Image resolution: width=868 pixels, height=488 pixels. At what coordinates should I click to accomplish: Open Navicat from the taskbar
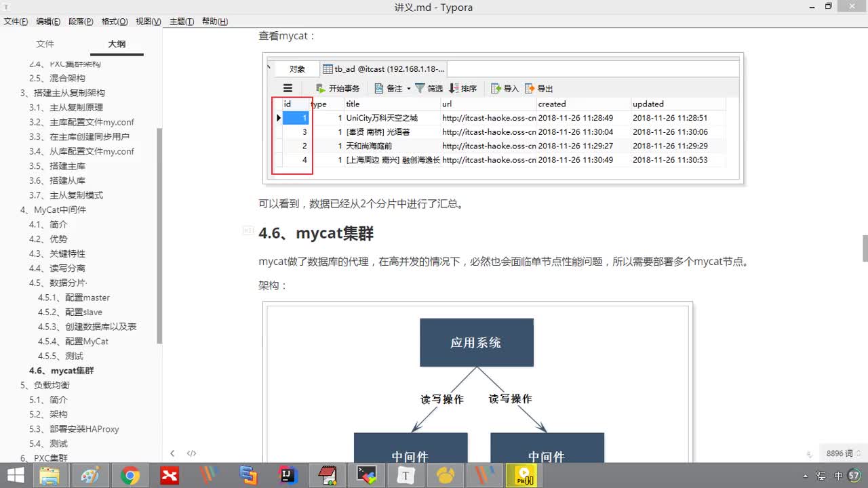coord(445,476)
